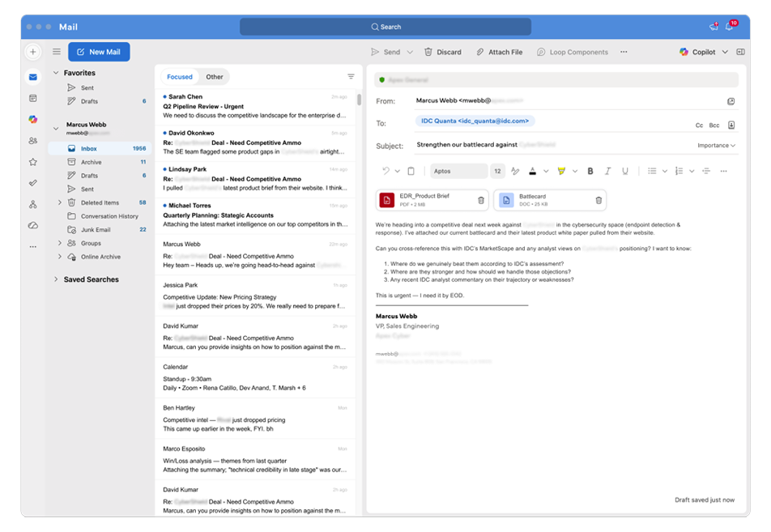Open the Importance dropdown
771x532 pixels.
click(x=716, y=146)
